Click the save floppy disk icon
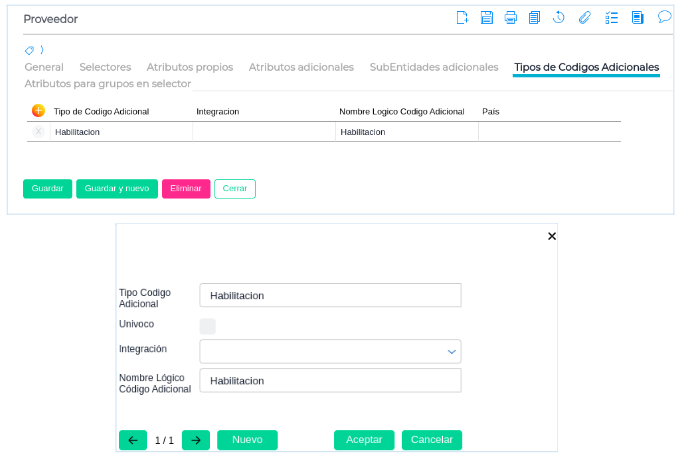The height and width of the screenshot is (457, 683). pyautogui.click(x=487, y=18)
